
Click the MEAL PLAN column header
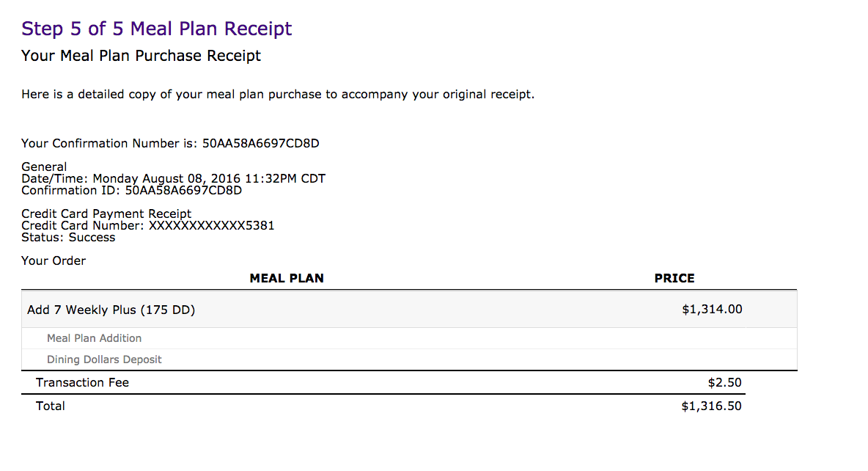[287, 278]
